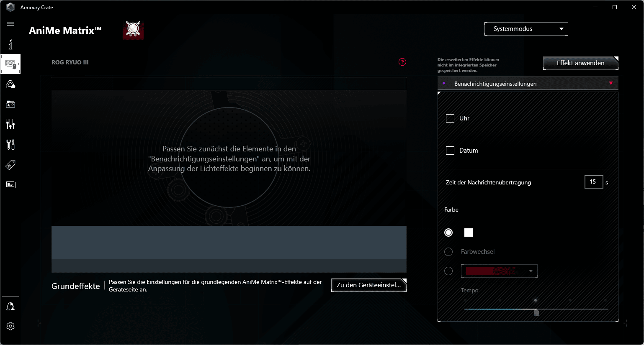Open the Scenario Profiles sliders icon
This screenshot has height=345, width=644.
coord(10,124)
